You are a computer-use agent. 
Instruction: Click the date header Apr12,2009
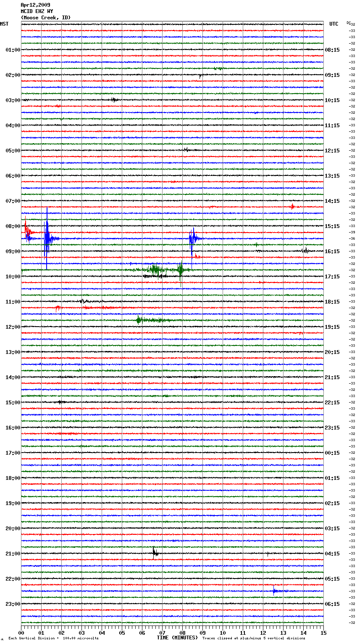[x=35, y=5]
